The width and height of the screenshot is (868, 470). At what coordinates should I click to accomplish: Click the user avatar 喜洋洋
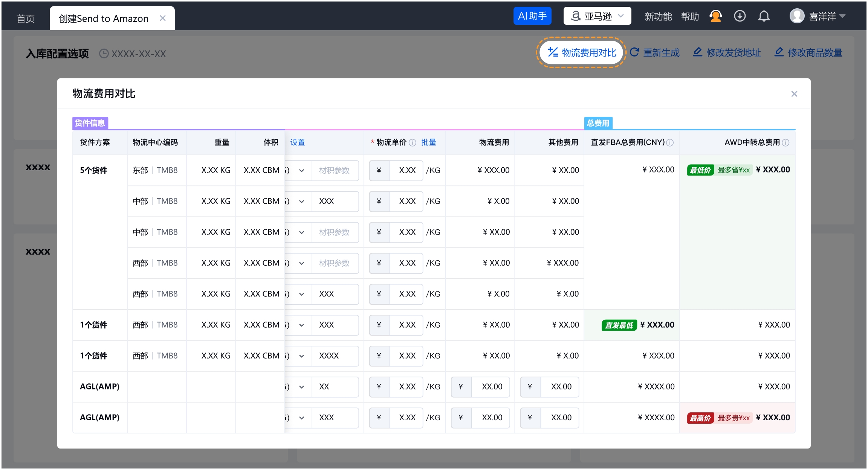click(x=797, y=16)
